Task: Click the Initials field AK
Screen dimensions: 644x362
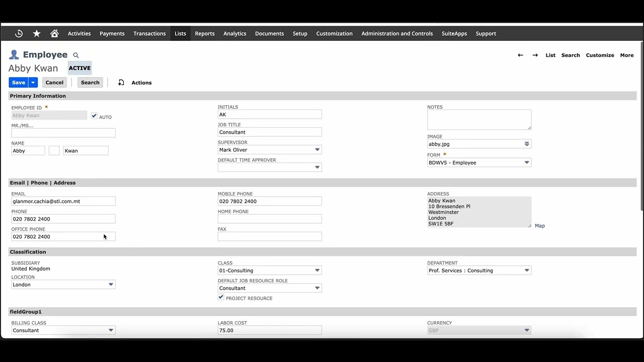Action: click(270, 115)
